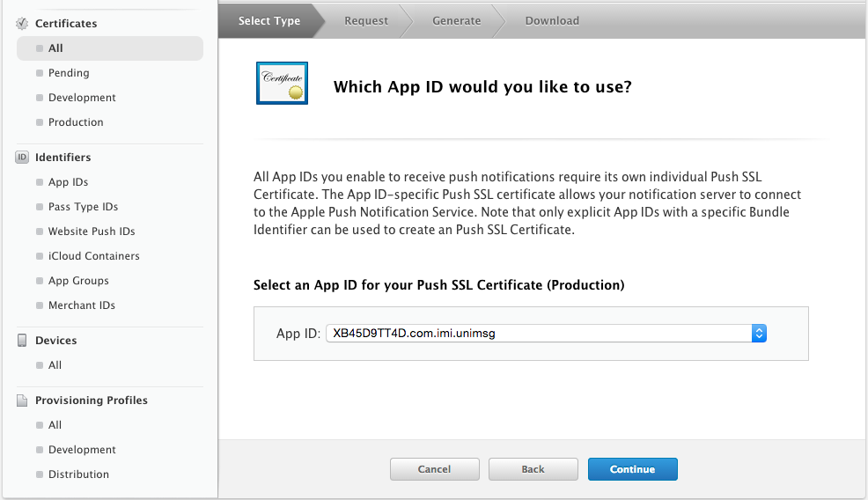Click the Provisioning Profiles section header
868x500 pixels.
click(92, 401)
